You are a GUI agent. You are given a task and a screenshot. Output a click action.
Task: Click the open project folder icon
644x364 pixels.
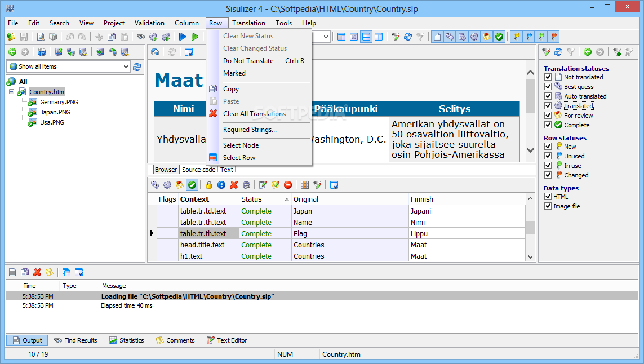click(11, 37)
